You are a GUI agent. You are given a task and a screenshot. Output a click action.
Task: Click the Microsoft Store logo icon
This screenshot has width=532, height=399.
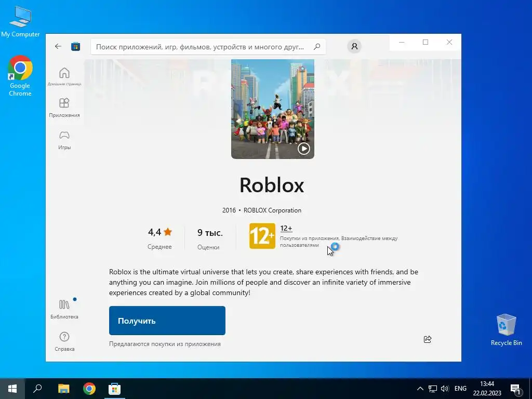point(76,46)
